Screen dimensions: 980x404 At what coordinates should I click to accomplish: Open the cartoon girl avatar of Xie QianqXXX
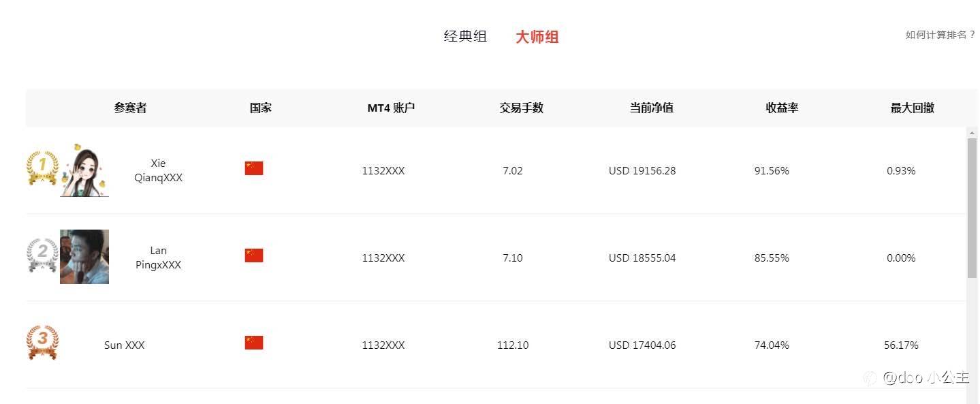pos(84,170)
